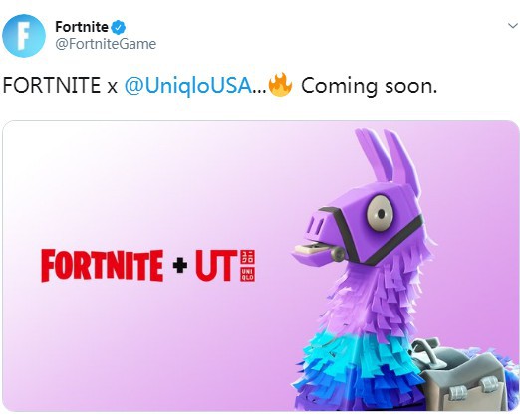Open the @UniqloUSA mention link
520x420 pixels.
click(188, 85)
